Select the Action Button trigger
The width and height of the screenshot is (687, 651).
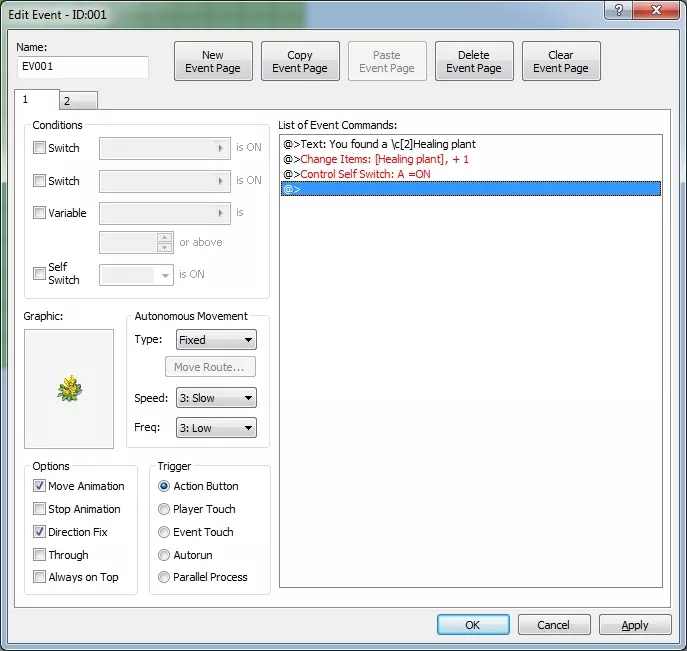point(164,486)
